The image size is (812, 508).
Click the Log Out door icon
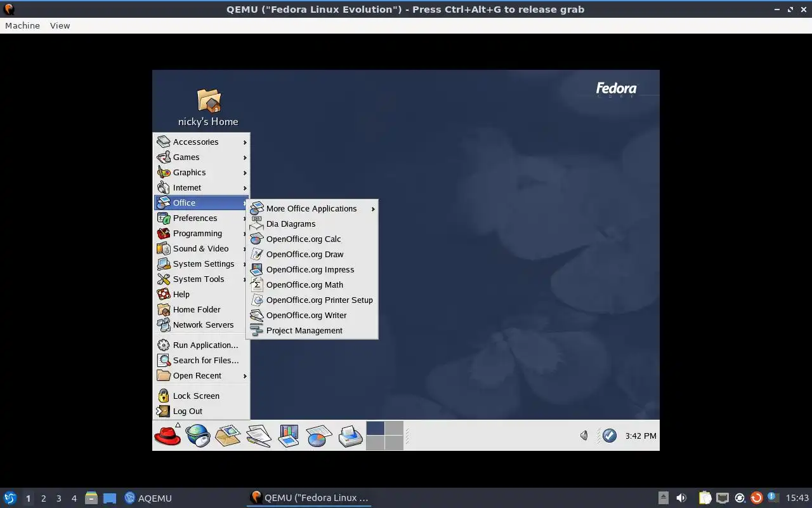(x=164, y=411)
